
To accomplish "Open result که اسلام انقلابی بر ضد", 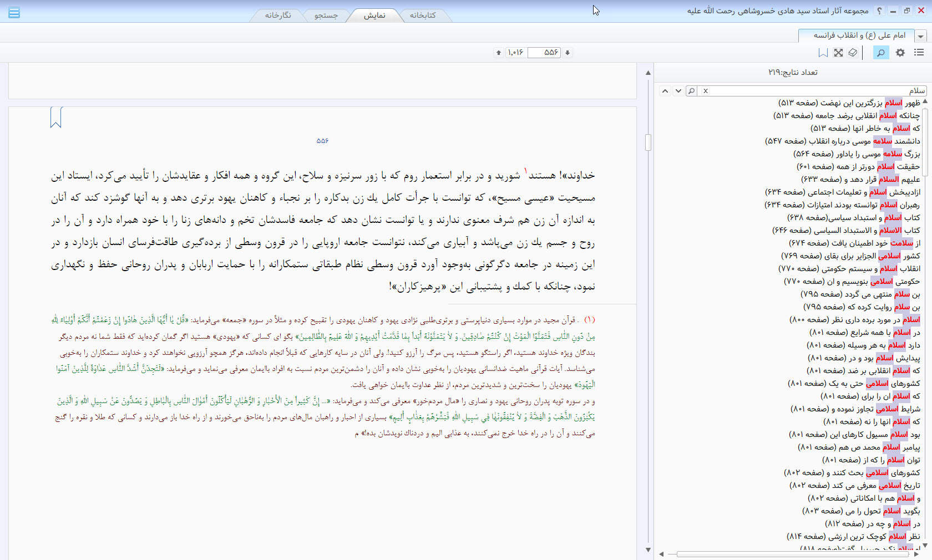I will coord(863,371).
